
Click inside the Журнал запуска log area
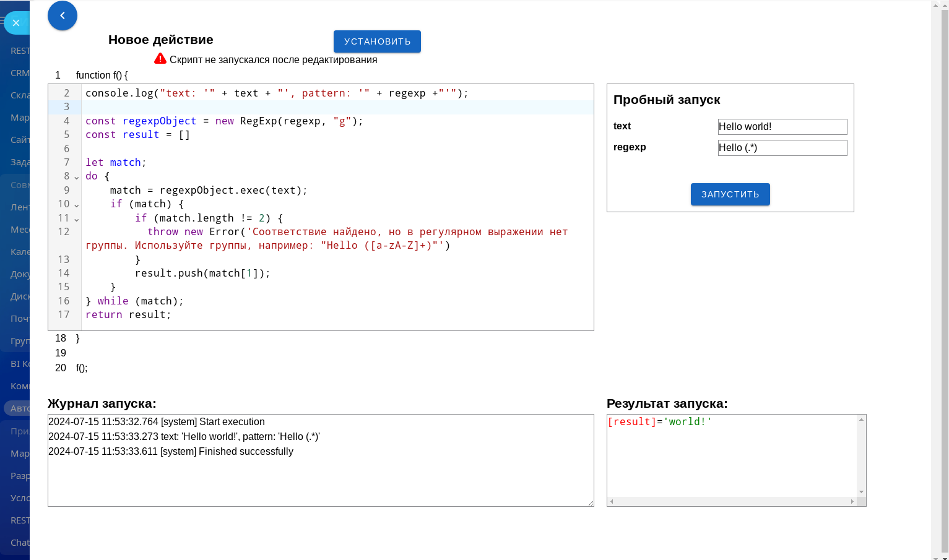321,476
